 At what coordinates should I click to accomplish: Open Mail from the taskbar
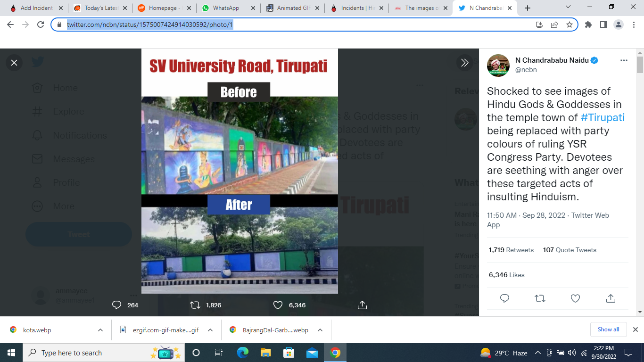312,353
